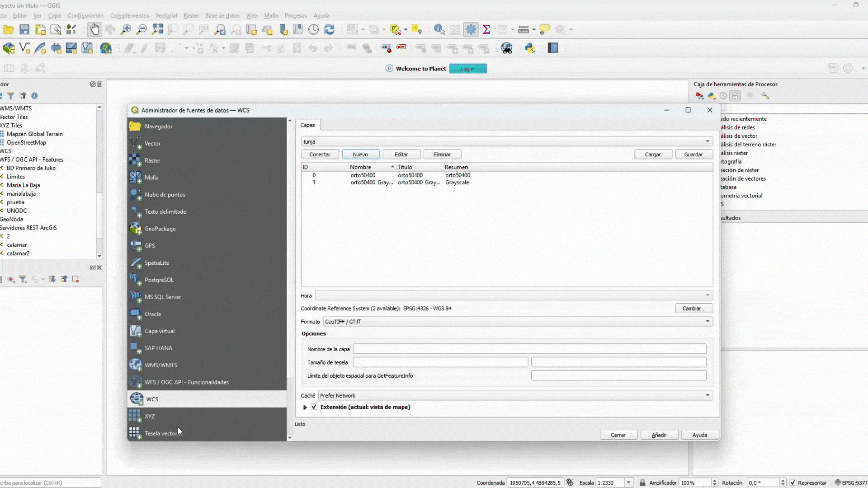Screen dimensions: 868x488
Task: Toggle the Extensión vista de mapa checkbox
Action: point(314,407)
